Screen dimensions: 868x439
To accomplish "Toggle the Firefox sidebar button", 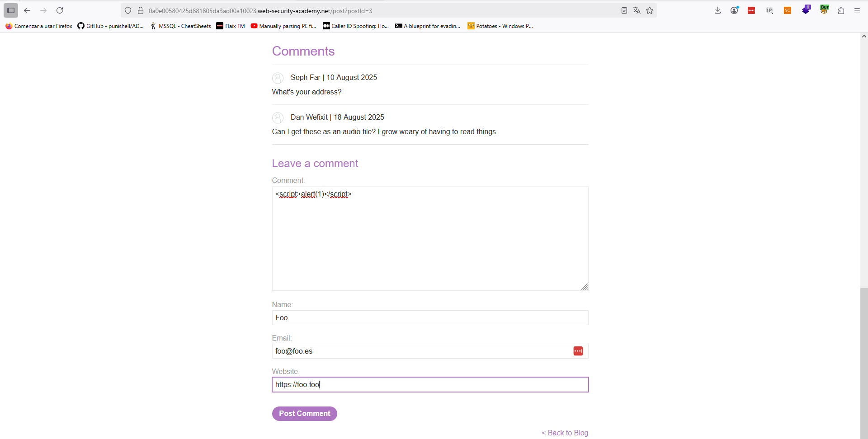I will (11, 10).
